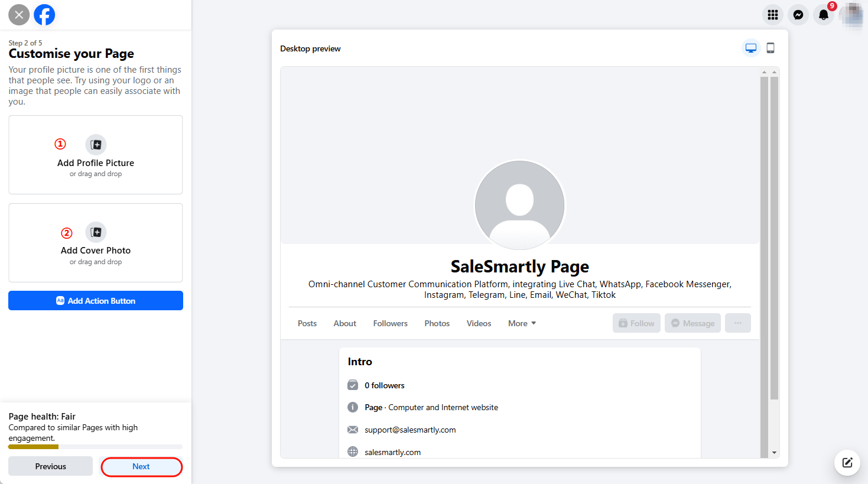Open the apps grid menu icon
This screenshot has width=868, height=484.
772,15
